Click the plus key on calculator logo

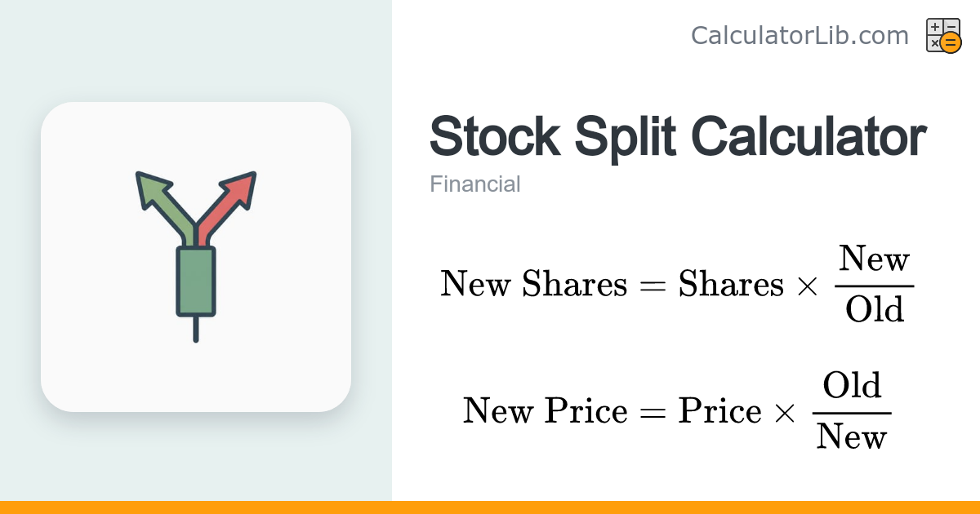[935, 27]
